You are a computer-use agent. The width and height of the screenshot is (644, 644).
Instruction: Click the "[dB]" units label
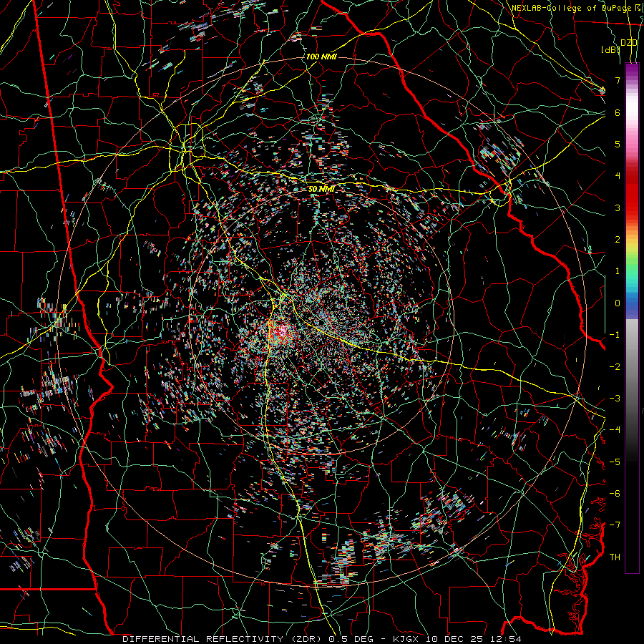(610, 50)
